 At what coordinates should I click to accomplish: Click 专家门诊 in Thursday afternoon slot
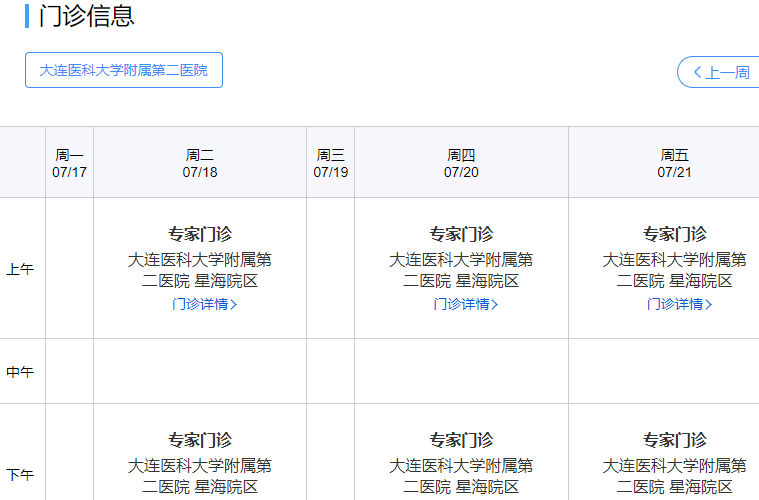point(461,440)
